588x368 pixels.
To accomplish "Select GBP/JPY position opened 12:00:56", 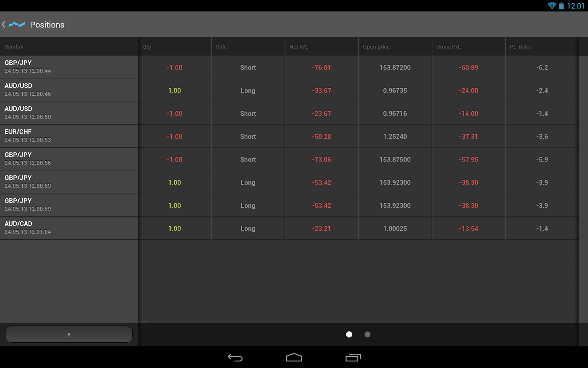I will (x=69, y=159).
